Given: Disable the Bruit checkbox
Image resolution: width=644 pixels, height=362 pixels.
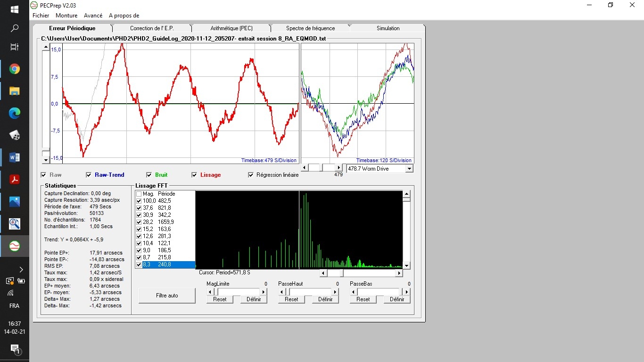Looking at the screenshot, I should coord(149,175).
